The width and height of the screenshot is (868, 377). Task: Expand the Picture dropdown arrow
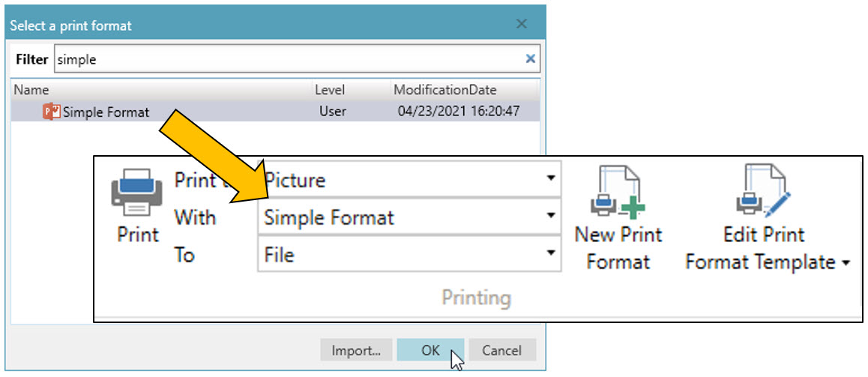(551, 179)
